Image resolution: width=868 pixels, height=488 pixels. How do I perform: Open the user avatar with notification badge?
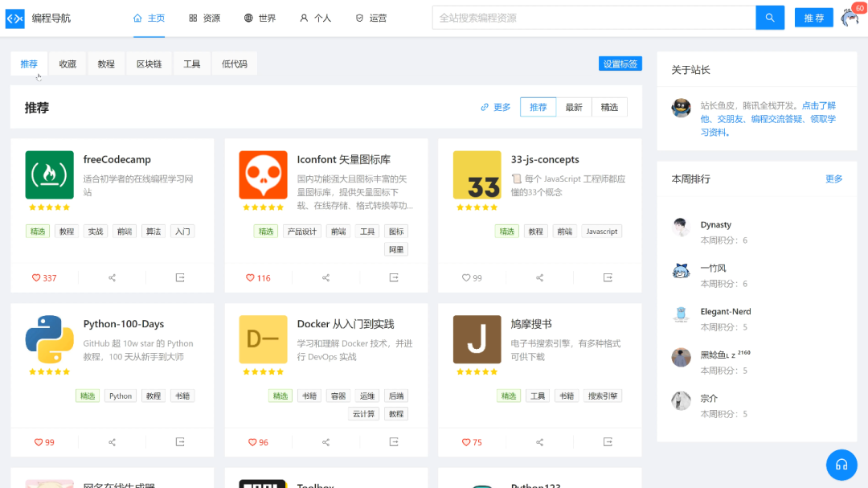(x=850, y=18)
